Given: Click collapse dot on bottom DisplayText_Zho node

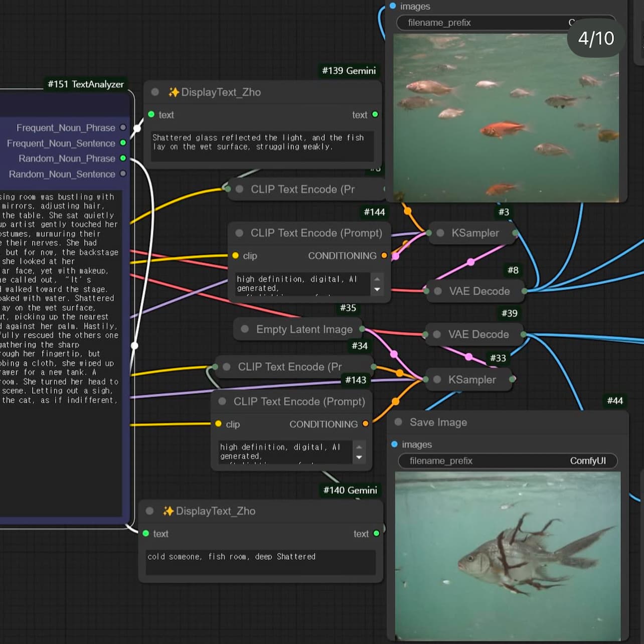Looking at the screenshot, I should point(149,511).
